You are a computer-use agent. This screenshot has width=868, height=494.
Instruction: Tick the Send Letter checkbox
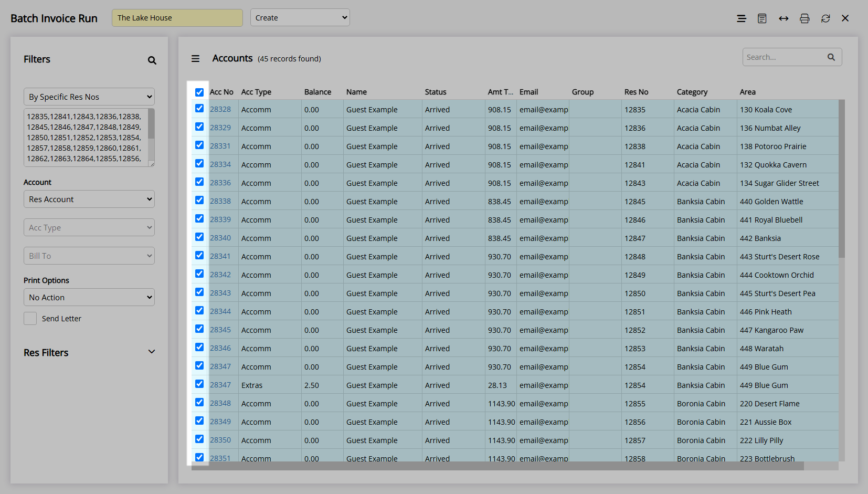(30, 318)
